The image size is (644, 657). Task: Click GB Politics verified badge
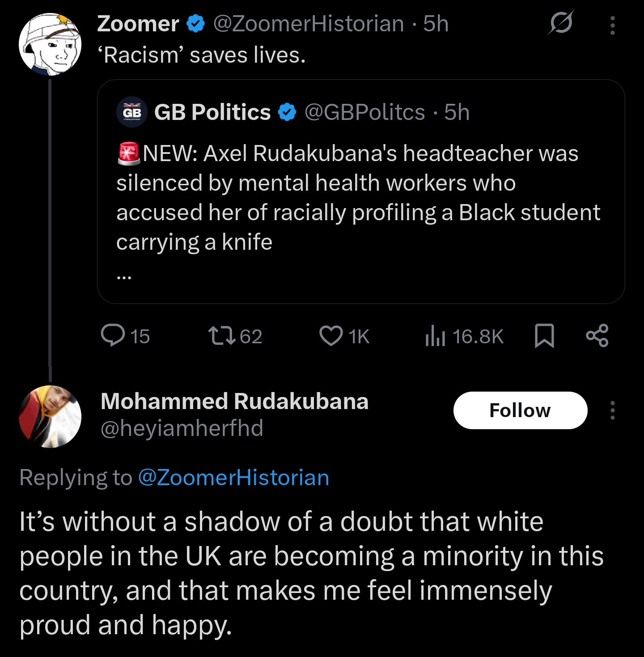[x=287, y=112]
